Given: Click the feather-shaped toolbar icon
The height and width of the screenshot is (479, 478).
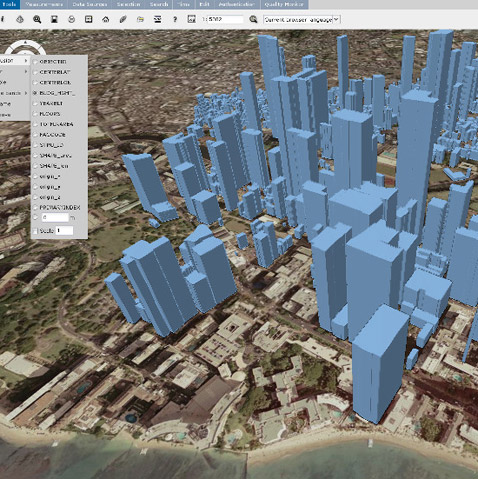Looking at the screenshot, I should click(x=123, y=19).
